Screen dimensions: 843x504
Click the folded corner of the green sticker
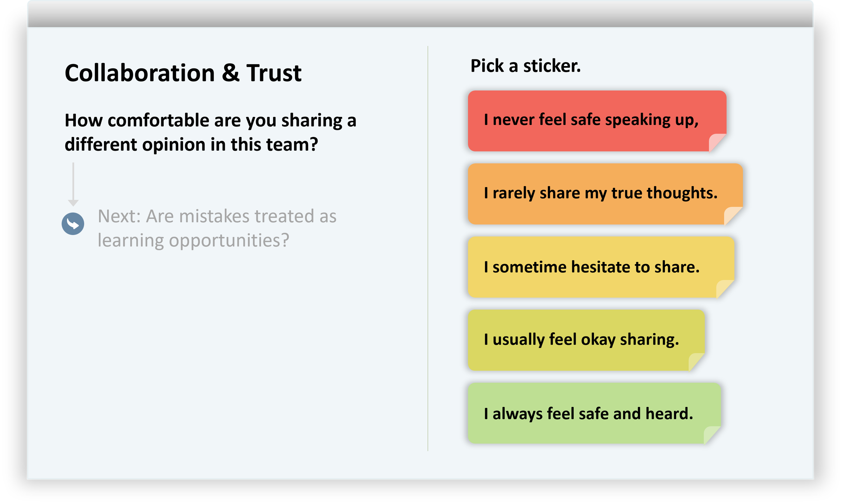(x=710, y=433)
